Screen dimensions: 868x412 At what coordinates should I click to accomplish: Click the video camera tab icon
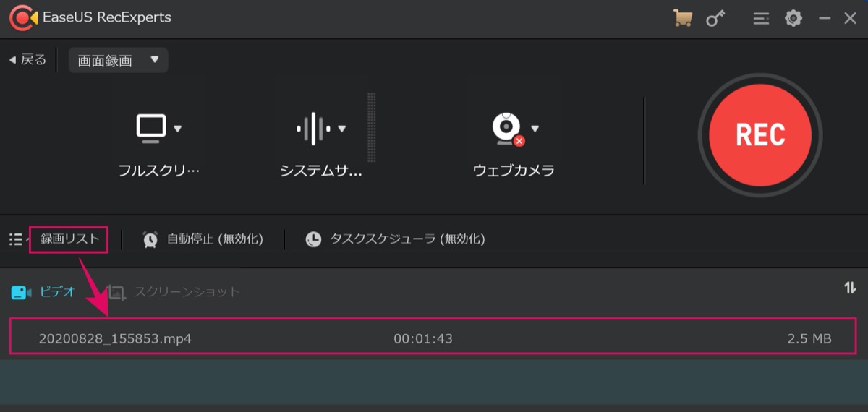click(21, 292)
